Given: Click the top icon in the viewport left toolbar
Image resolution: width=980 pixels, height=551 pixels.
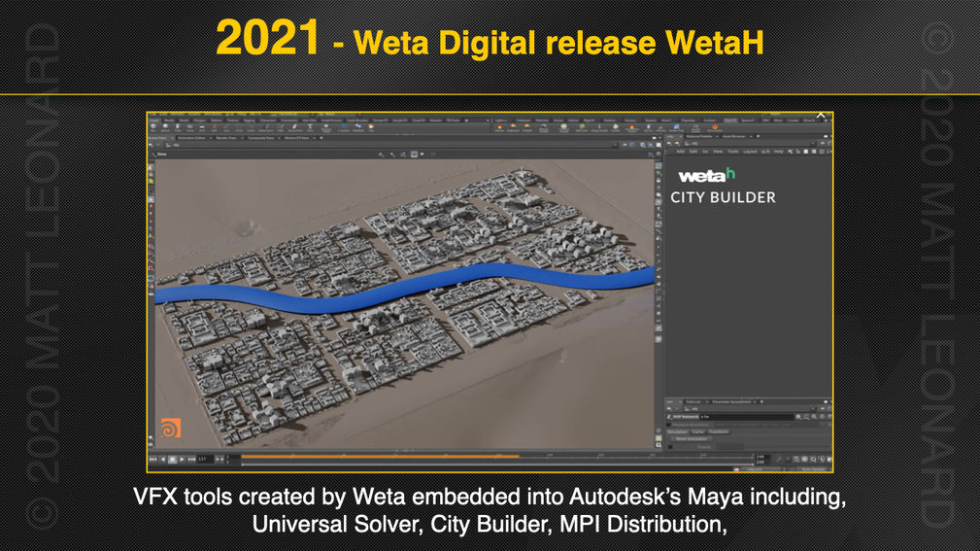Looking at the screenshot, I should pyautogui.click(x=151, y=167).
